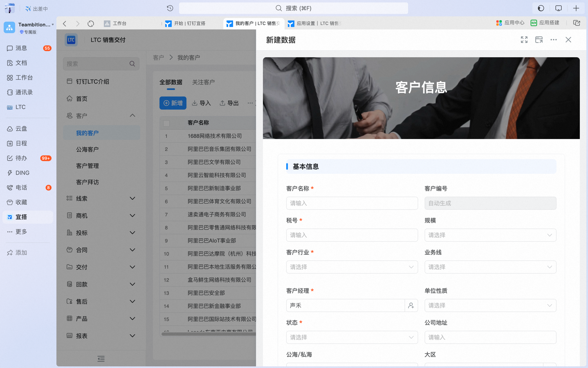Open the 业务线 dropdown
This screenshot has width=588, height=368.
(x=490, y=267)
